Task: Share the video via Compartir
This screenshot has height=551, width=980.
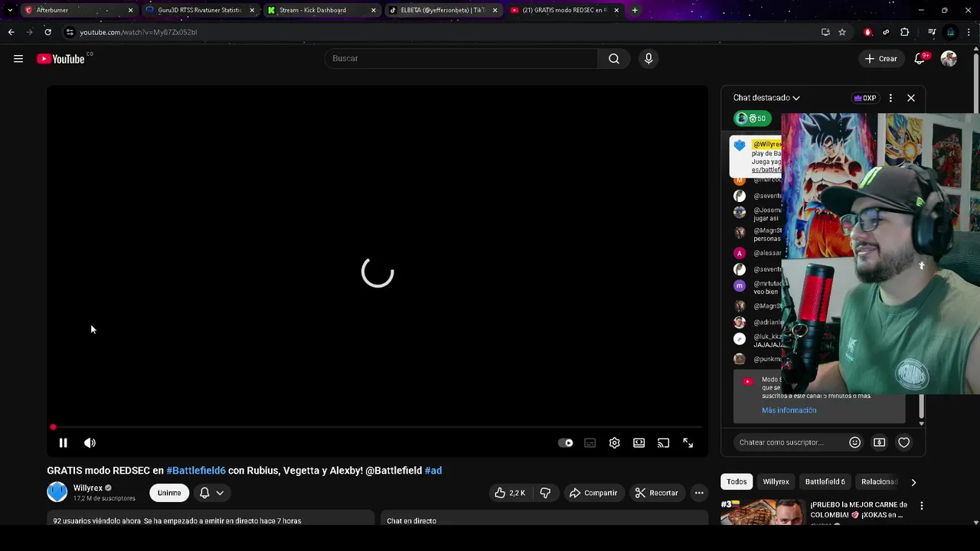Action: tap(593, 493)
